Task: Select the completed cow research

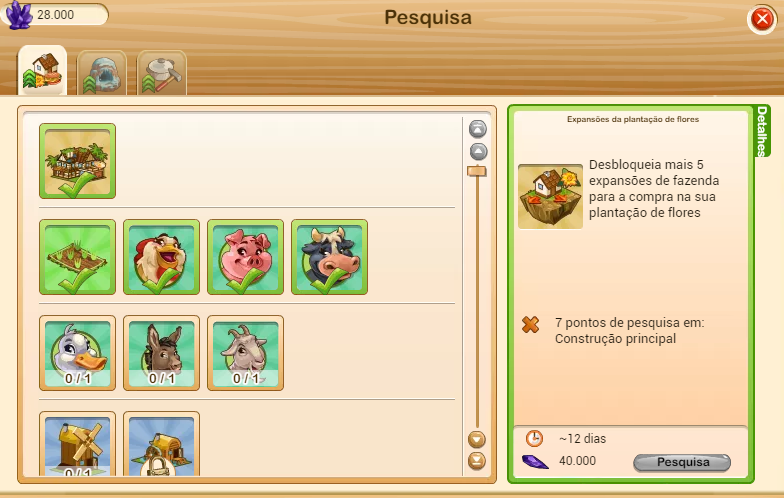Action: [x=330, y=257]
